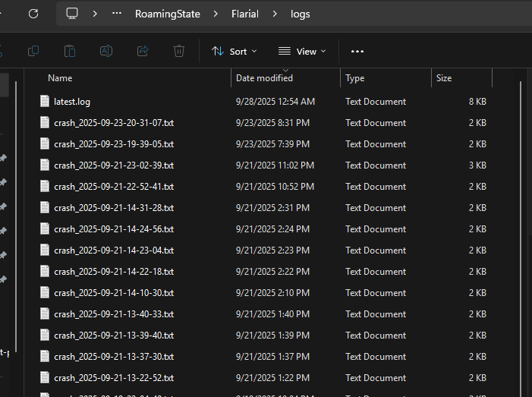Screen dimensions: 532x397
Task: Click the file list vertical scrollbar
Action: pos(521,238)
